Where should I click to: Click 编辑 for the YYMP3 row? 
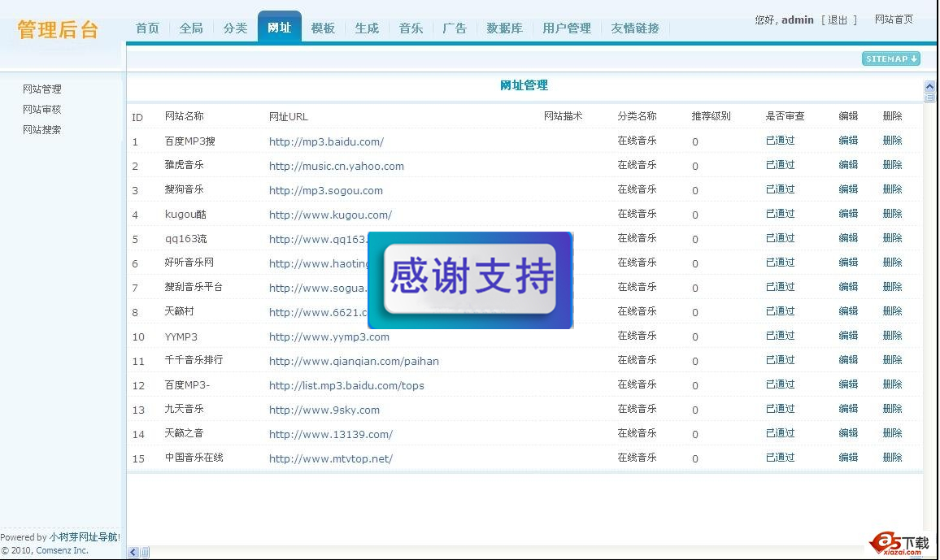pos(848,336)
